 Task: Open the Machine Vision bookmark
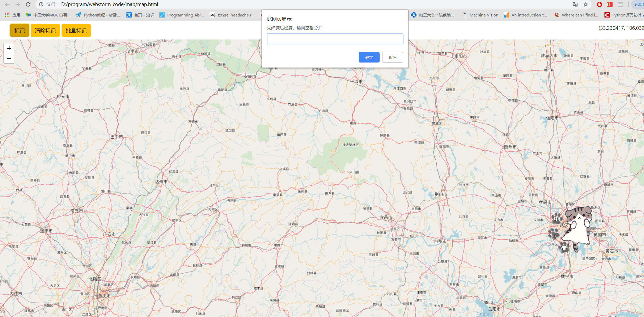[x=480, y=15]
